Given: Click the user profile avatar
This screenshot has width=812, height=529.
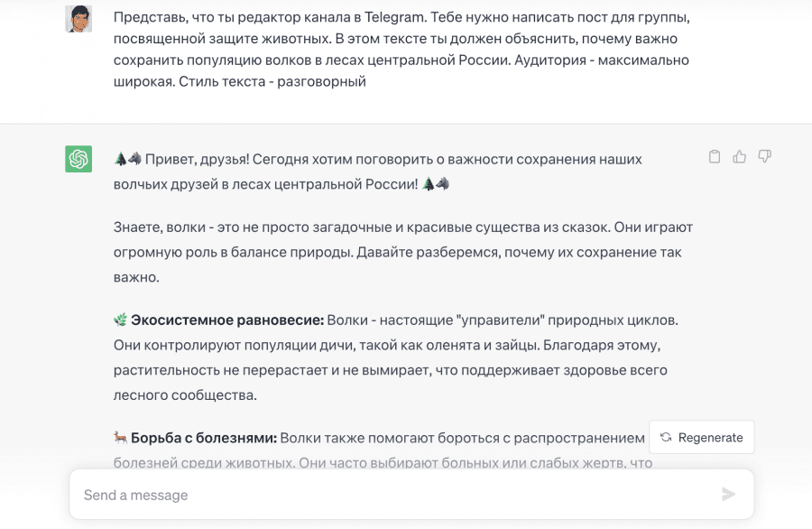Looking at the screenshot, I should click(x=78, y=18).
